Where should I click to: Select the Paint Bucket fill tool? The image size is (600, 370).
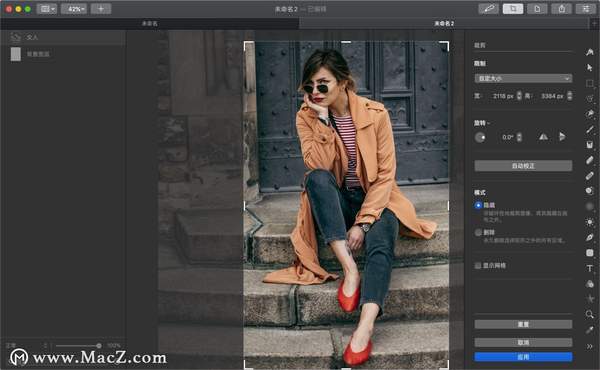[589, 144]
